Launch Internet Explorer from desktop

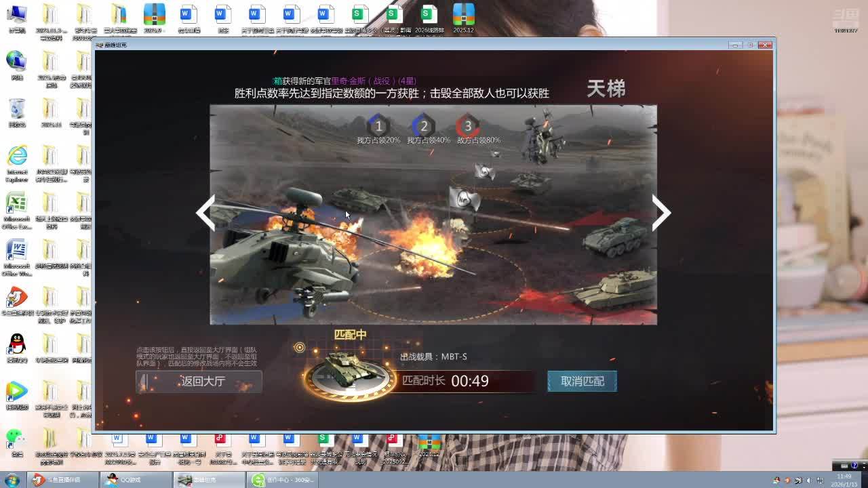(x=17, y=158)
